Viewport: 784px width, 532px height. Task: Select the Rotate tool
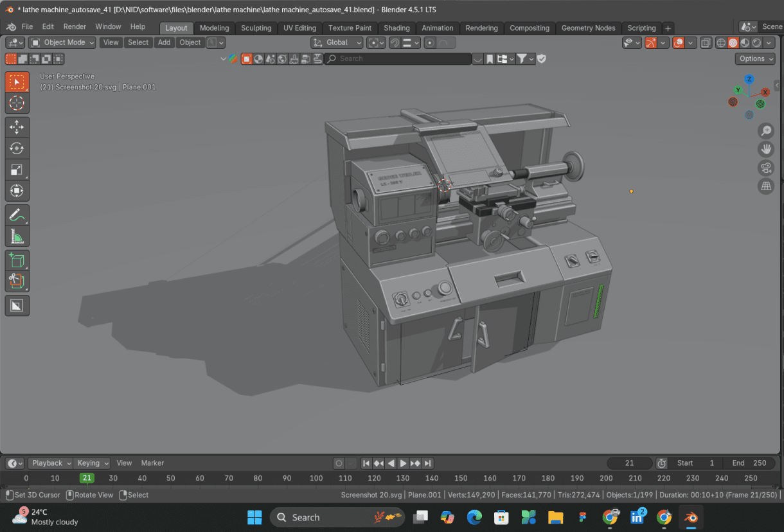point(17,148)
